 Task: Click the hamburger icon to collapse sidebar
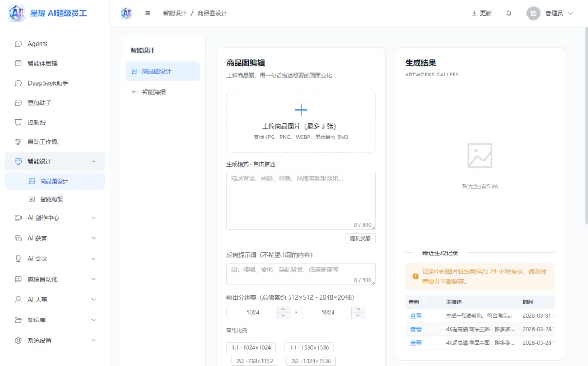(x=148, y=13)
